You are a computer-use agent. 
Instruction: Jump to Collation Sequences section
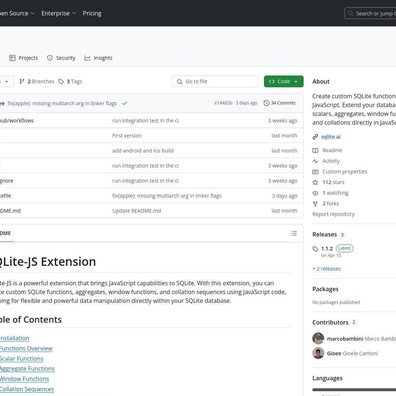point(27,389)
